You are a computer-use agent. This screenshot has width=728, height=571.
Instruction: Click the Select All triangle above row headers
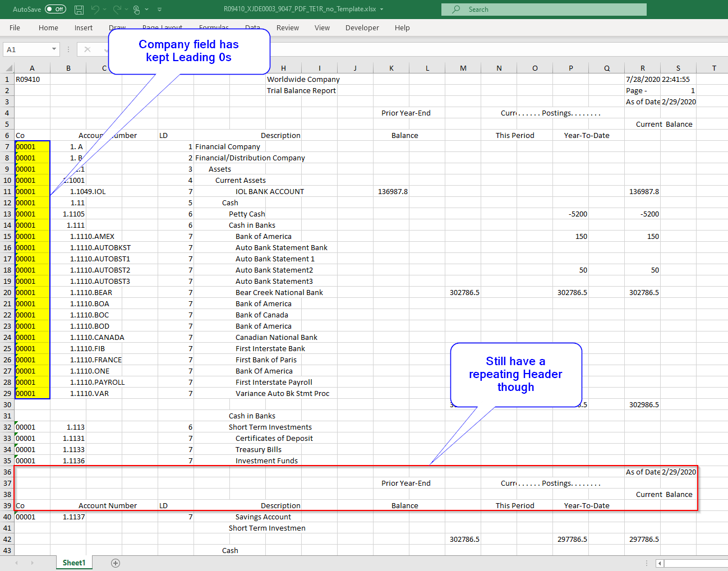point(8,67)
